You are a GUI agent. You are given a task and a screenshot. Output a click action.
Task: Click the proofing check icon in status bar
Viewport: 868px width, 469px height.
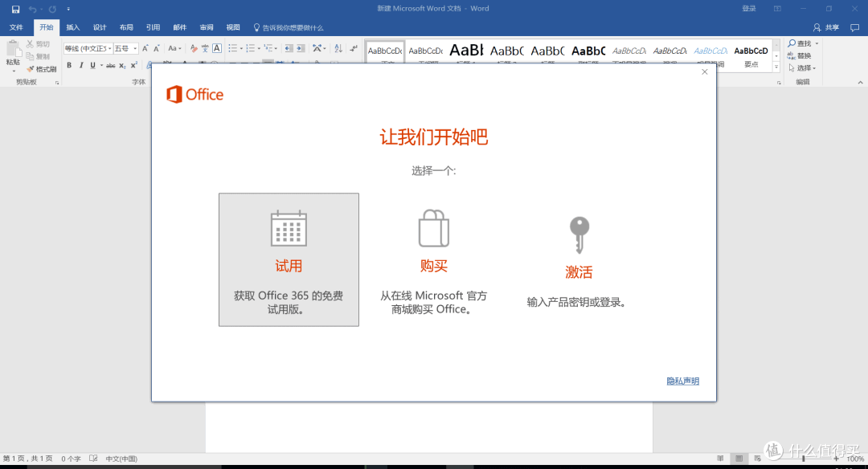point(93,459)
